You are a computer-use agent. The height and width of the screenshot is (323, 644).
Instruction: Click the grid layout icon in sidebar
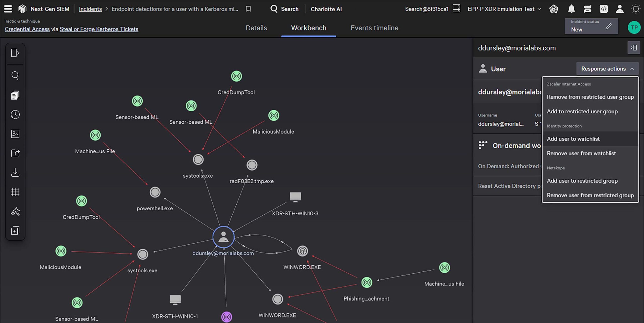[15, 192]
